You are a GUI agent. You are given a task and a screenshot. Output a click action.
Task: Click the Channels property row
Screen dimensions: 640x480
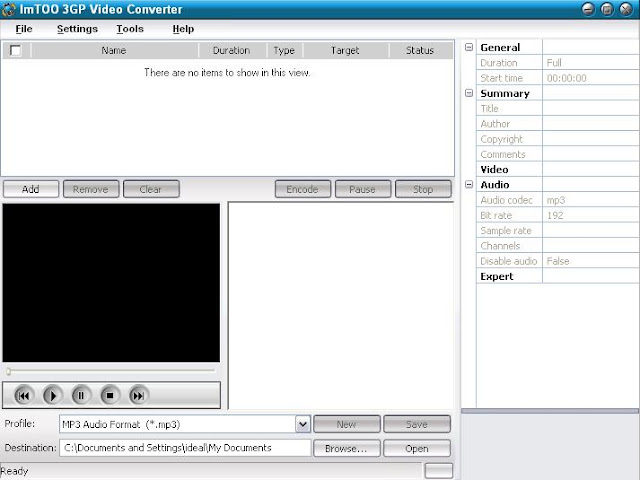[557, 246]
